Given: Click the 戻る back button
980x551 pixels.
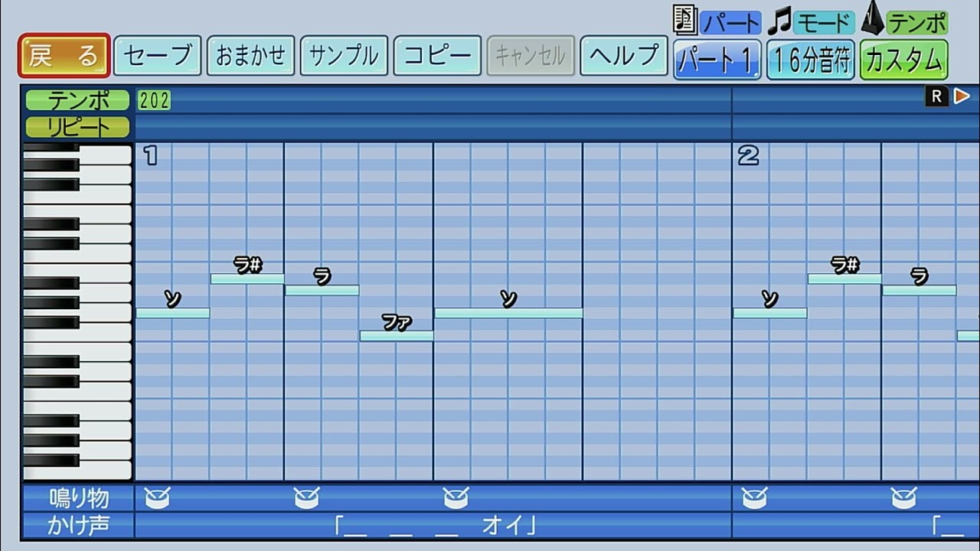Looking at the screenshot, I should [x=64, y=56].
